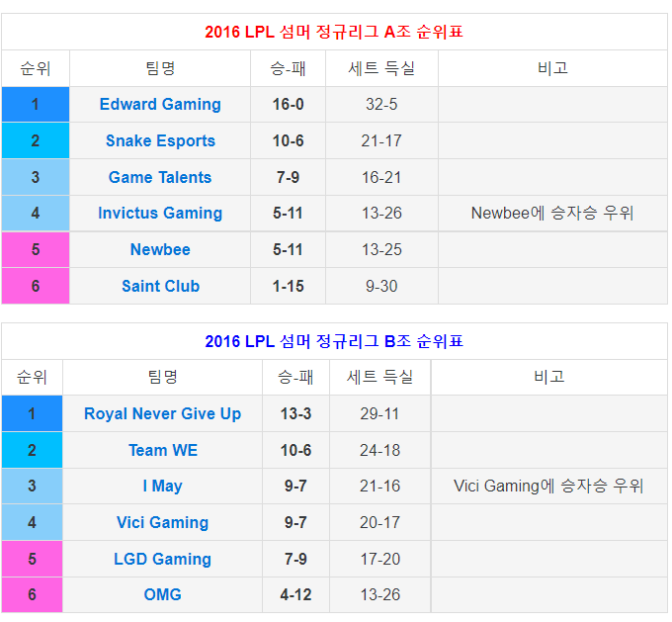Click rank 5 cell for LGD Gaming
Image resolution: width=672 pixels, height=622 pixels.
(33, 559)
